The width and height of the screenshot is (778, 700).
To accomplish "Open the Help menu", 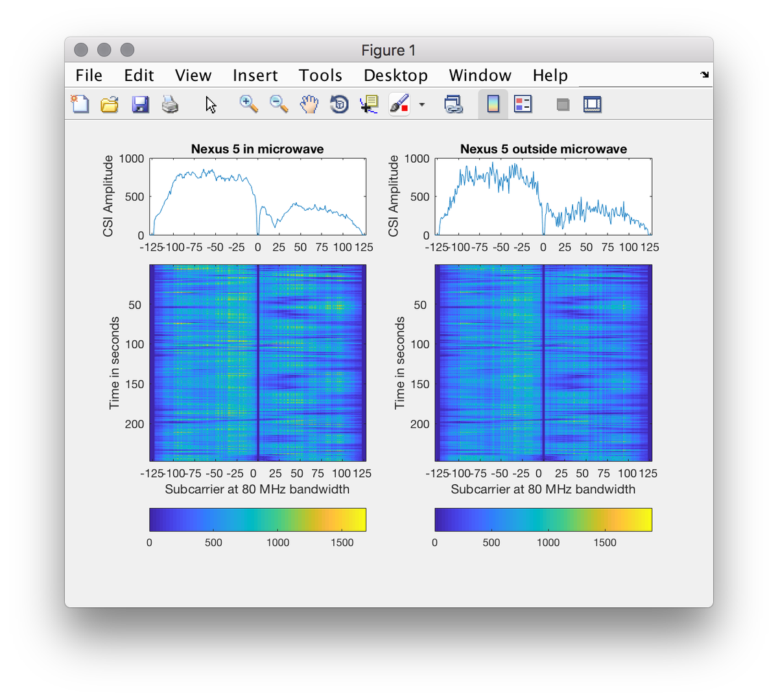I will (x=550, y=75).
